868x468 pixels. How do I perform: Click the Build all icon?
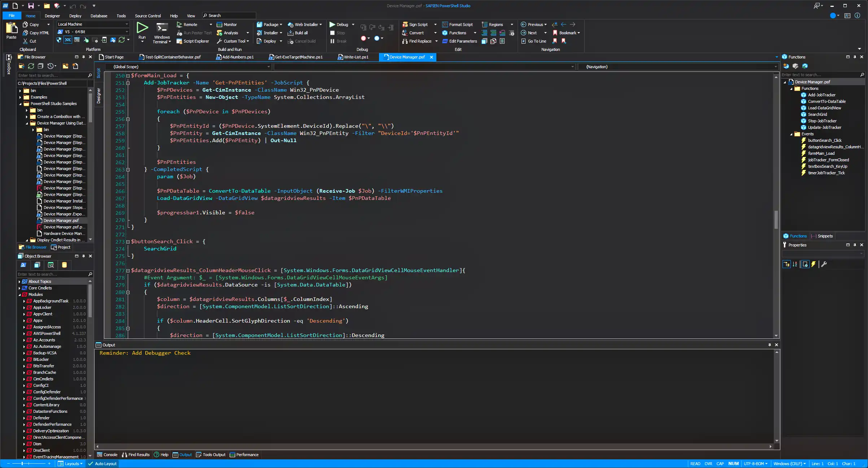290,33
